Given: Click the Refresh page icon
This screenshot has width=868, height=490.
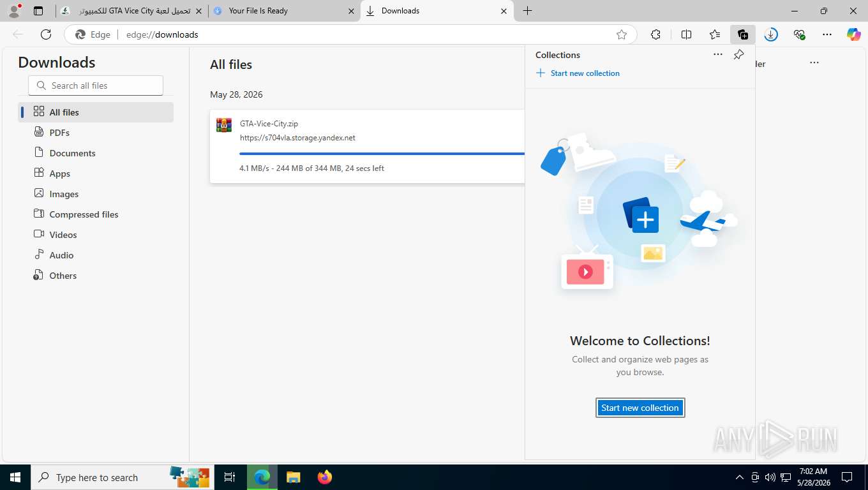Looking at the screenshot, I should [x=45, y=34].
